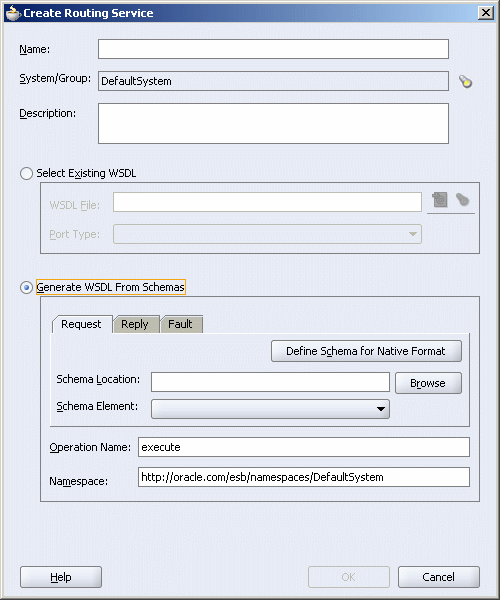This screenshot has height=600, width=500.
Task: Click the WSDL File flashlight browse icon
Action: (x=463, y=199)
